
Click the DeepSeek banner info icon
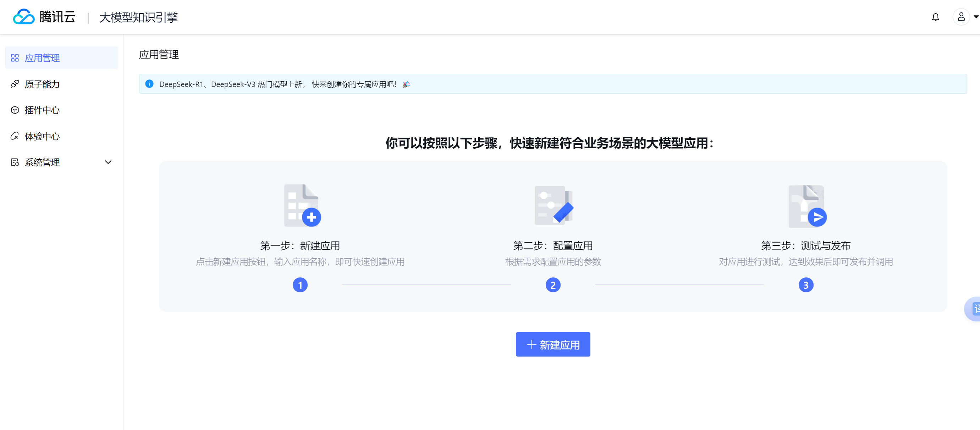click(x=149, y=84)
